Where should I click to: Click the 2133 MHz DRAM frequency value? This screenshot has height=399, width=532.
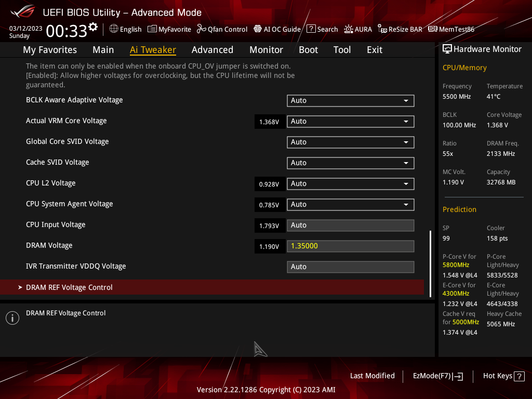click(x=501, y=154)
